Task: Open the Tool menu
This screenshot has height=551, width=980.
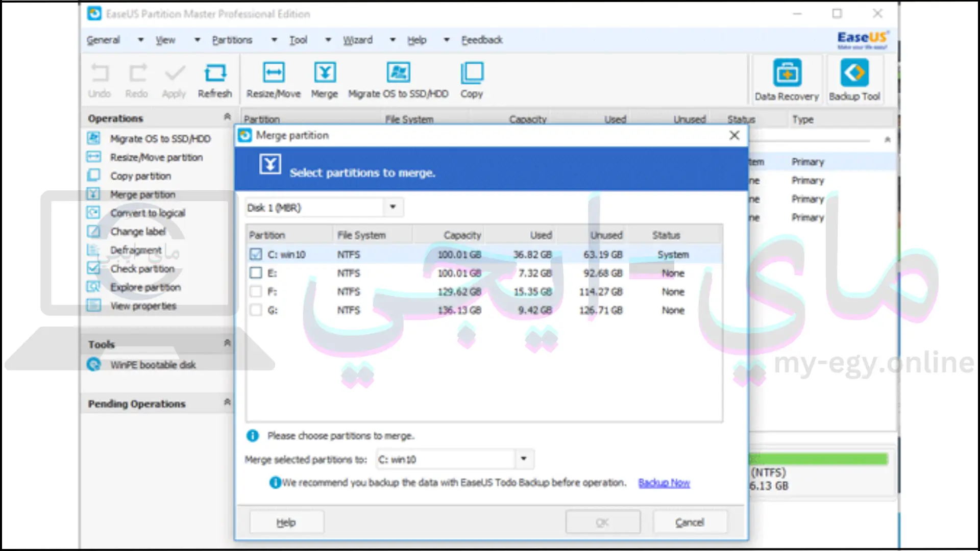Action: (x=302, y=40)
